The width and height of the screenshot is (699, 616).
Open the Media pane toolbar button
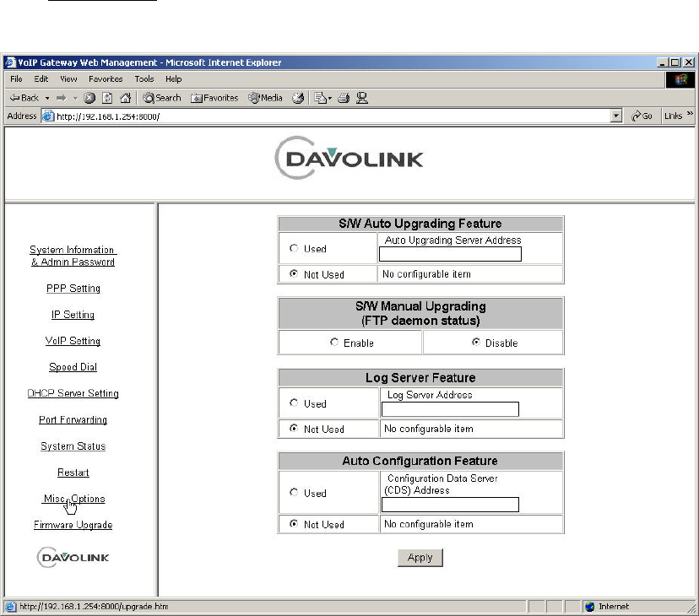pyautogui.click(x=266, y=98)
